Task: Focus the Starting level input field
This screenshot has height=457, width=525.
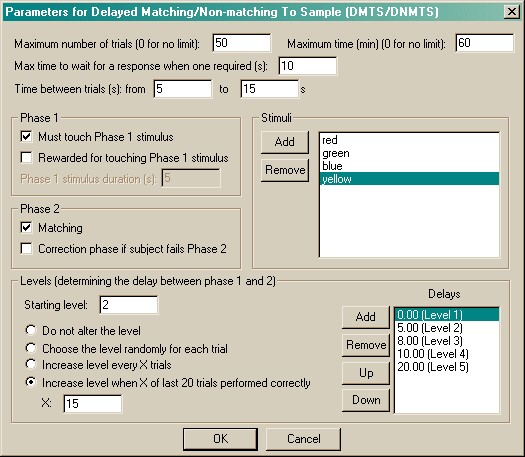Action: coord(129,305)
